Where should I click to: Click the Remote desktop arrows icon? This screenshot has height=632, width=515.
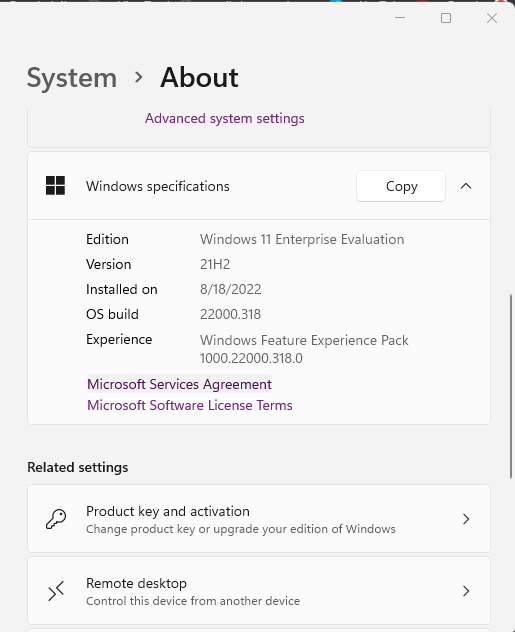(x=56, y=591)
